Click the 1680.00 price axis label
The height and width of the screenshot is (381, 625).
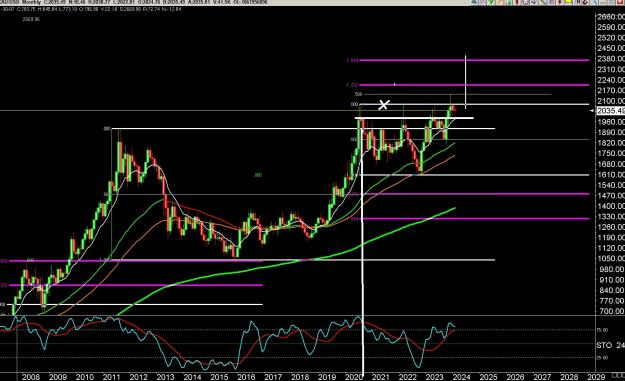pyautogui.click(x=611, y=164)
